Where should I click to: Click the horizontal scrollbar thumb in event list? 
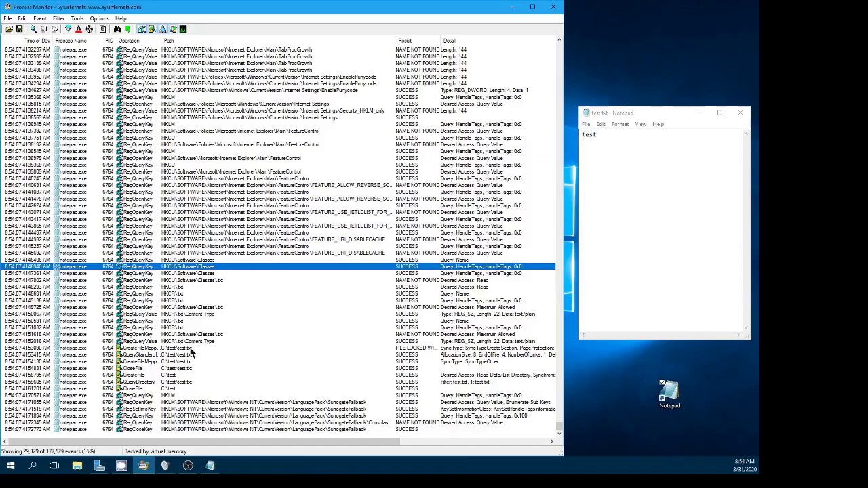tap(203, 441)
